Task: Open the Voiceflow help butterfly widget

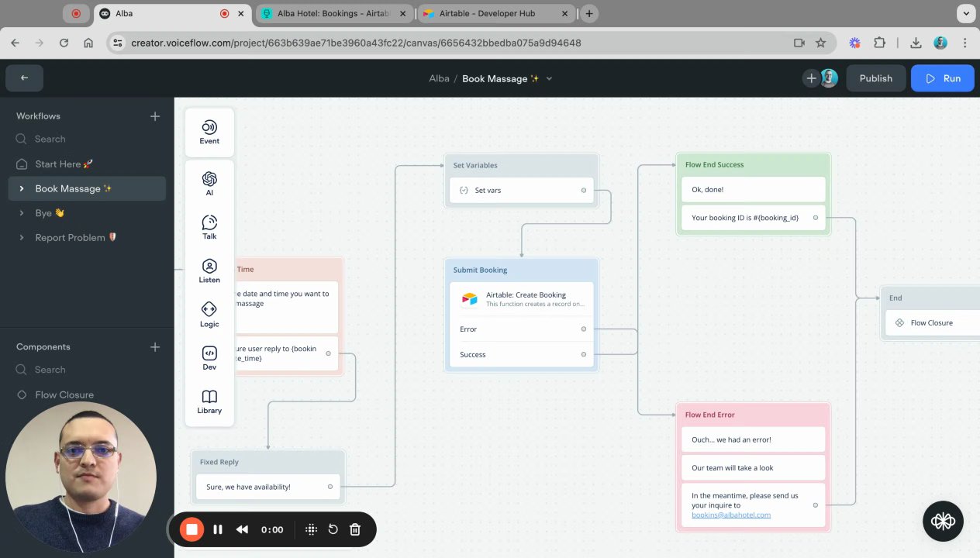Action: tap(943, 521)
